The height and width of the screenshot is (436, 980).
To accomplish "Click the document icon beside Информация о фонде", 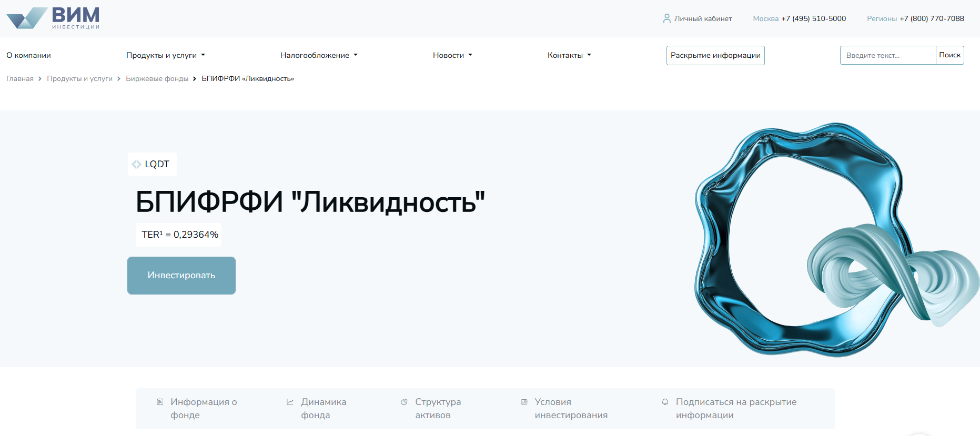I will tap(160, 402).
